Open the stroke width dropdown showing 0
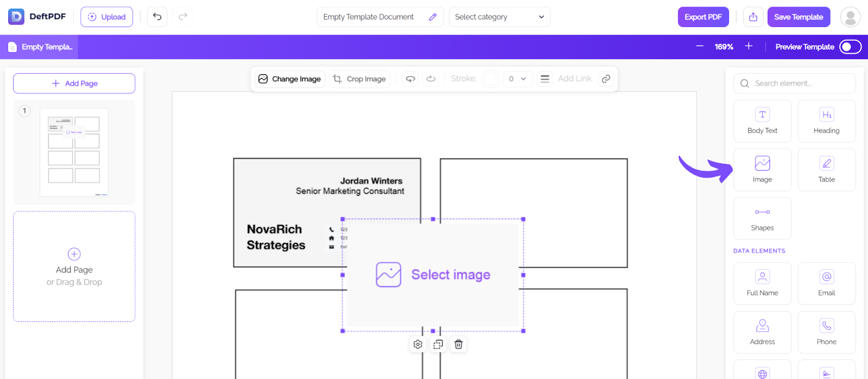868x379 pixels. pyautogui.click(x=518, y=79)
